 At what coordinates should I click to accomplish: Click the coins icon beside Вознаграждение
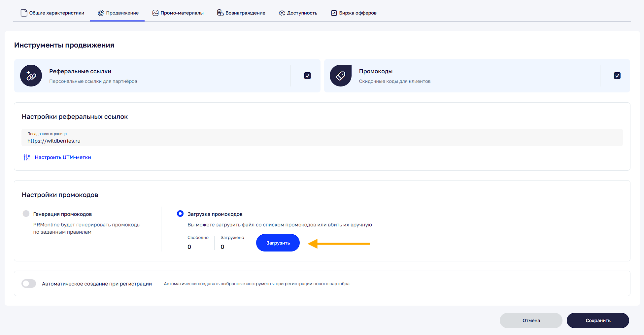tap(220, 13)
